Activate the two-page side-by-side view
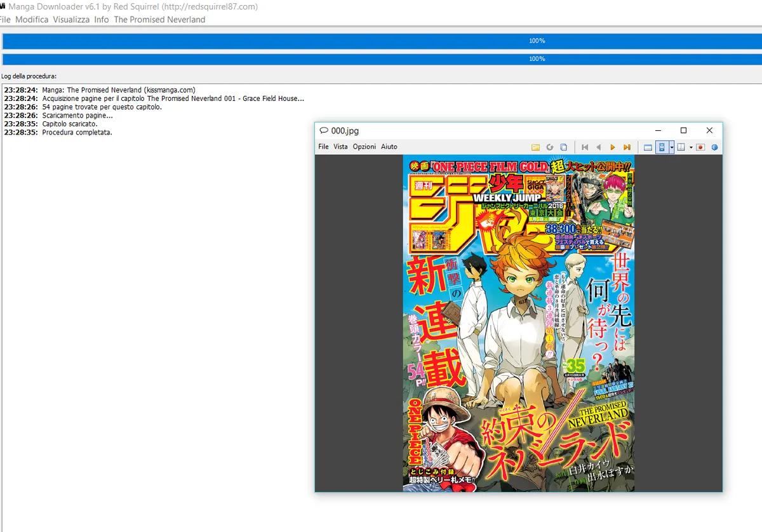762x532 pixels. click(x=681, y=147)
